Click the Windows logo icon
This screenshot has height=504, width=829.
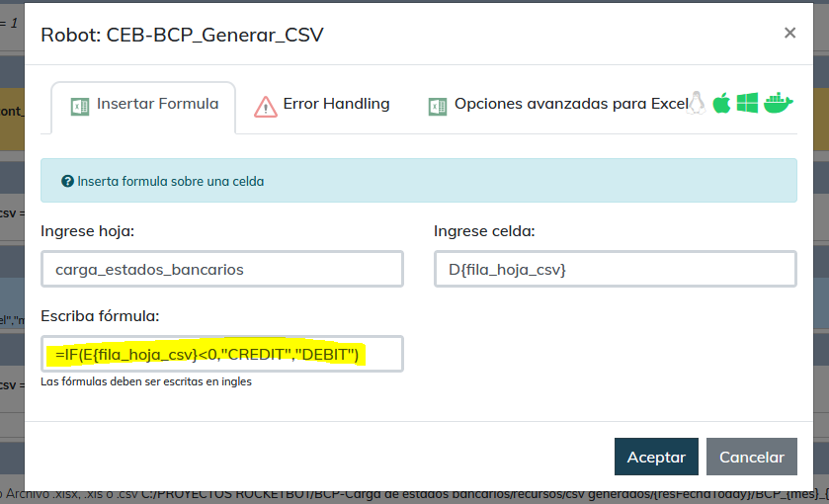747,103
